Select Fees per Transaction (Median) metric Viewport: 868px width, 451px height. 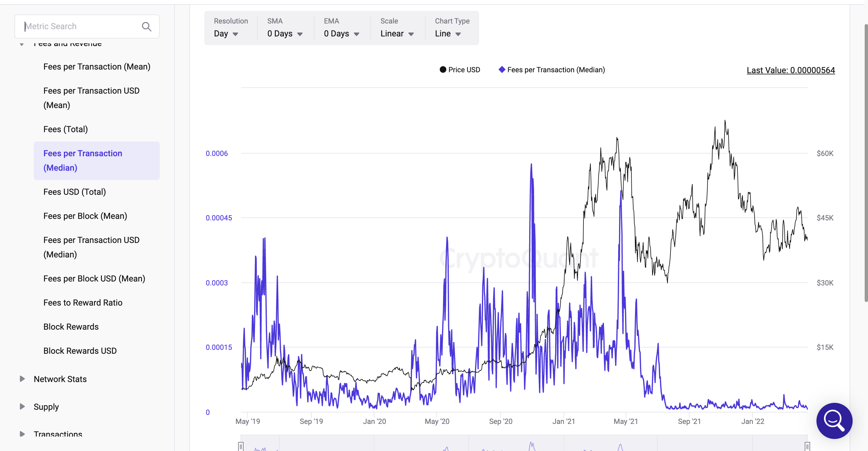click(x=97, y=160)
